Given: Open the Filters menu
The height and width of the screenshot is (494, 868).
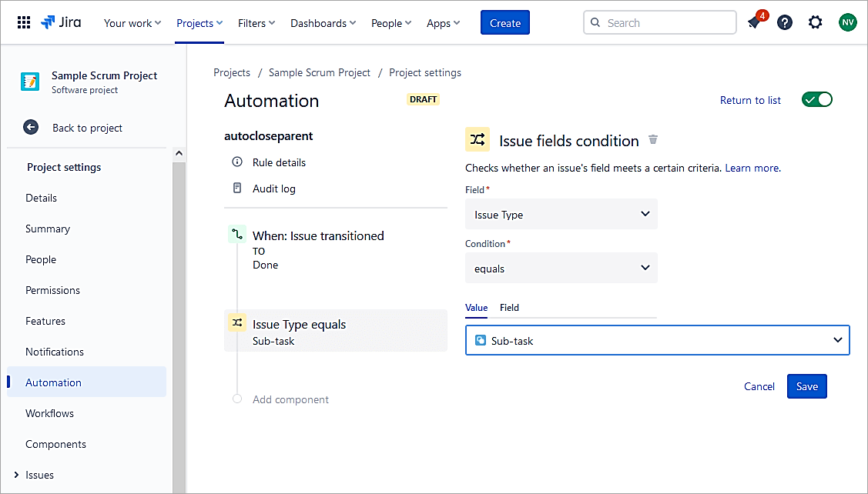Looking at the screenshot, I should click(x=257, y=23).
